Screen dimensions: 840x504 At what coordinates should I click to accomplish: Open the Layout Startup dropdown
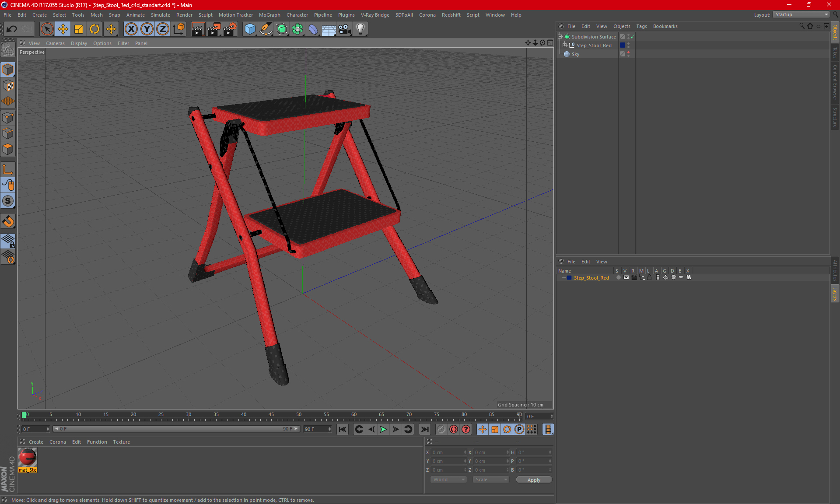pos(801,14)
